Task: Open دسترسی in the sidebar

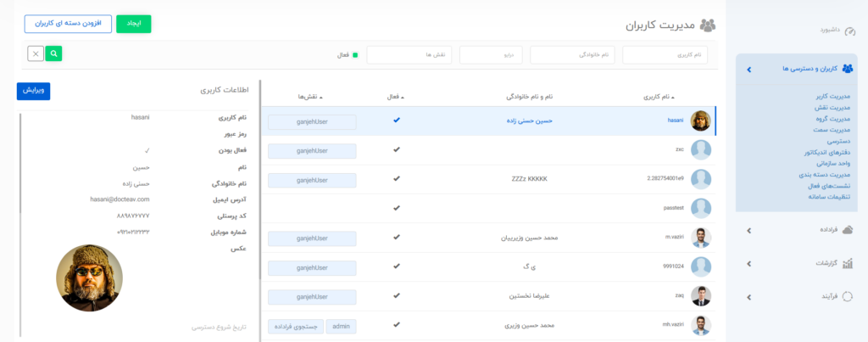Action: [838, 142]
